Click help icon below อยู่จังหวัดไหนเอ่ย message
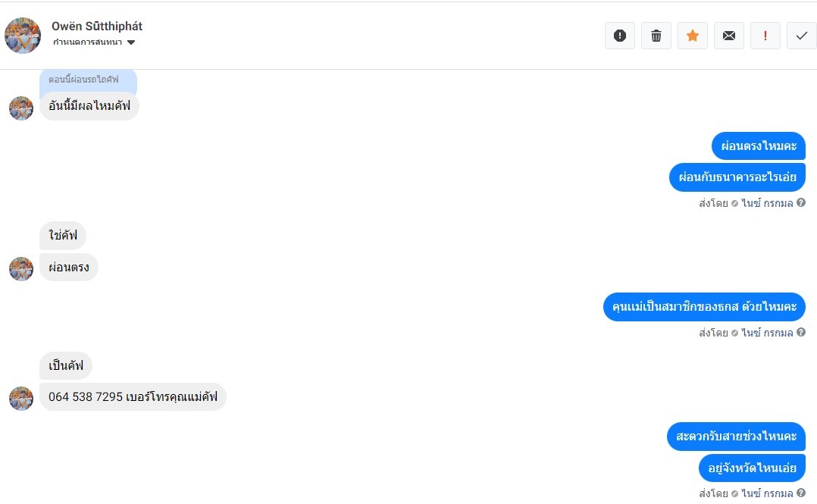This screenshot has width=817, height=504. pos(801,493)
